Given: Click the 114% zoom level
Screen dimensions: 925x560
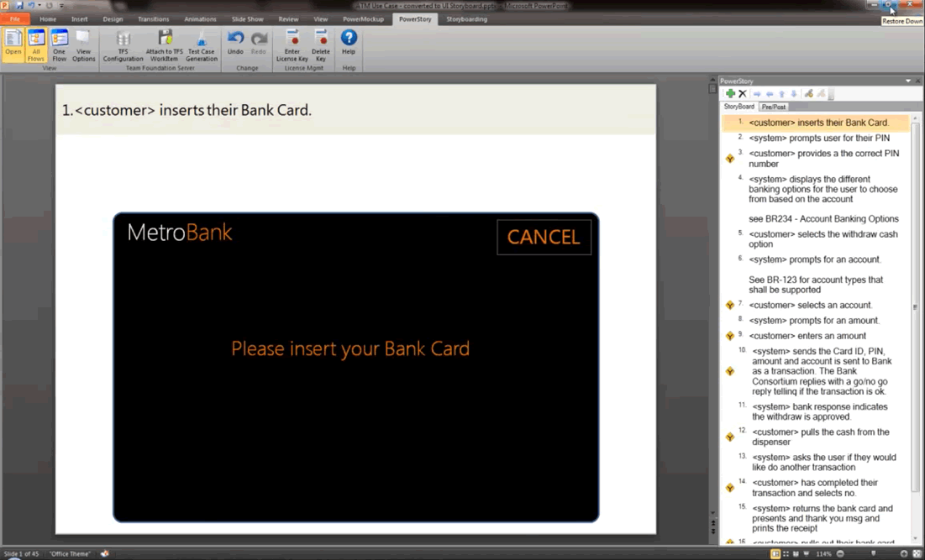Looking at the screenshot, I should click(x=823, y=554).
